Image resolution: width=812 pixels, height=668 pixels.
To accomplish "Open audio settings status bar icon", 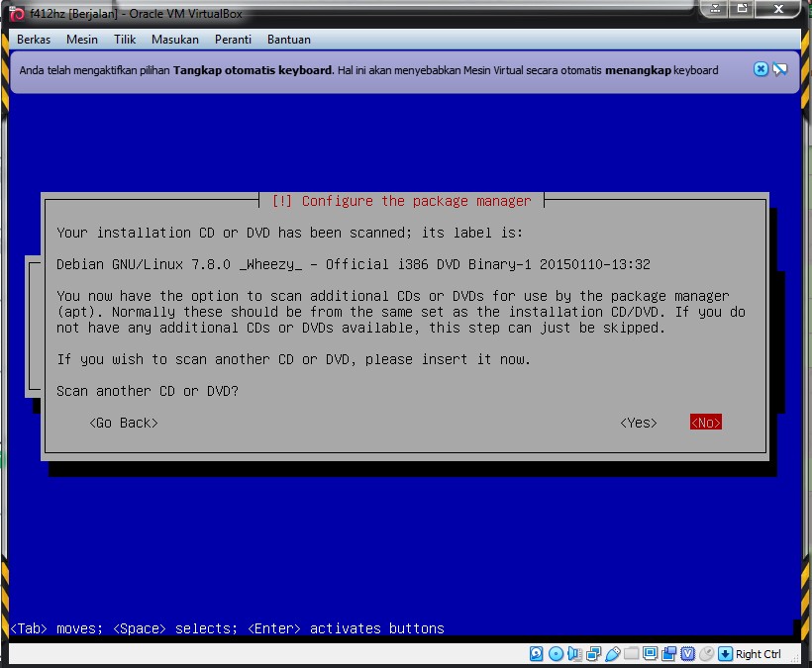I will point(574,654).
